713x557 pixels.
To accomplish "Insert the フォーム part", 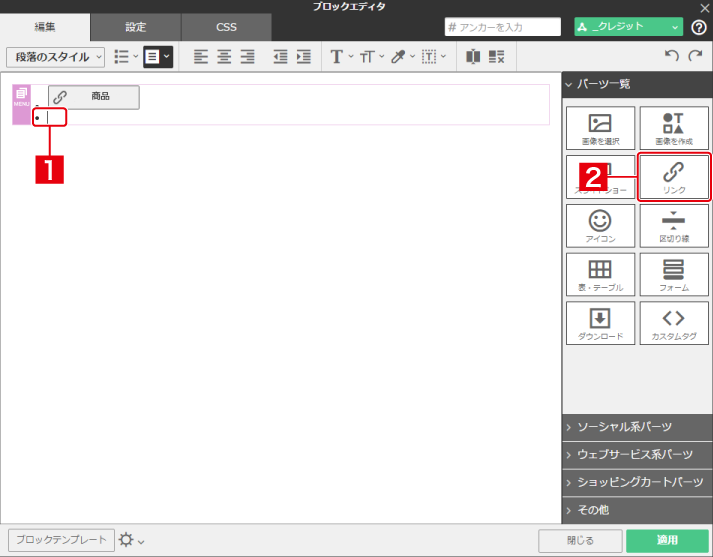I will coord(674,275).
